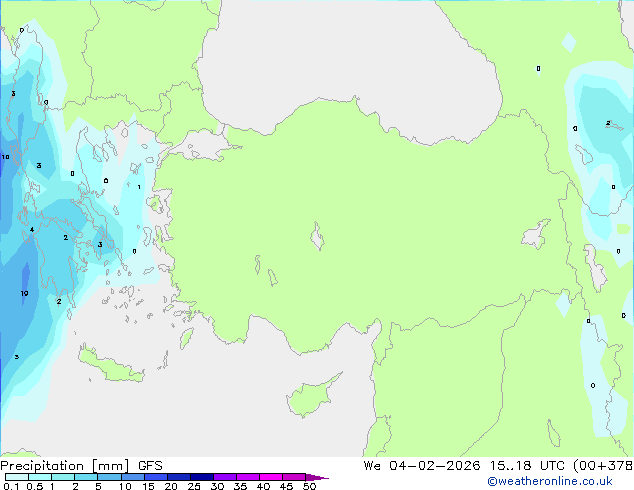Click the 1–2 mm legend color swatch

[x=63, y=477]
